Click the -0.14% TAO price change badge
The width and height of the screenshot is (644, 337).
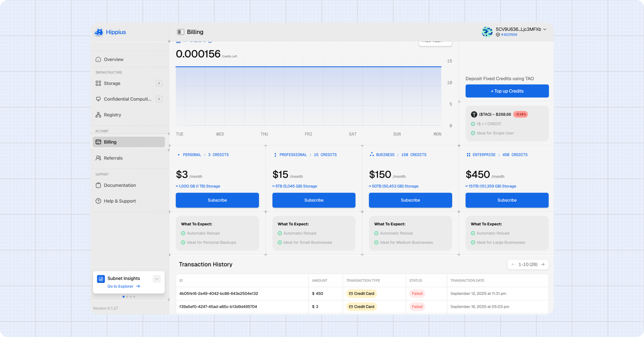pos(521,114)
